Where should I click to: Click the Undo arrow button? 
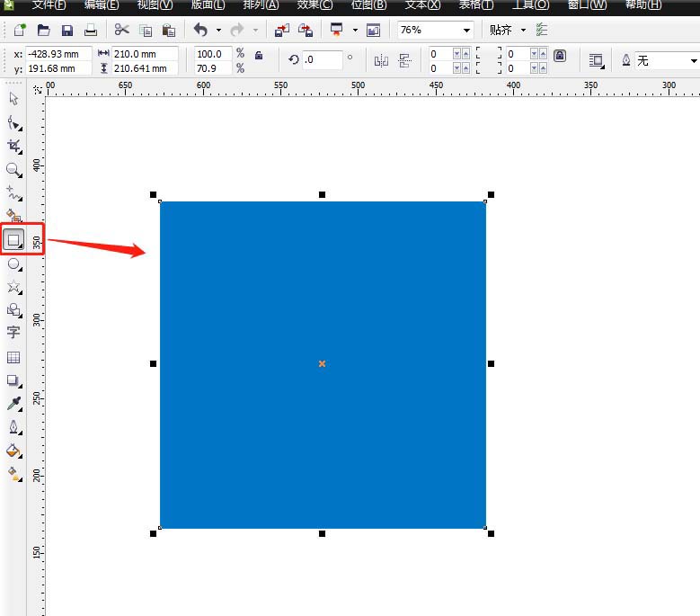point(200,30)
